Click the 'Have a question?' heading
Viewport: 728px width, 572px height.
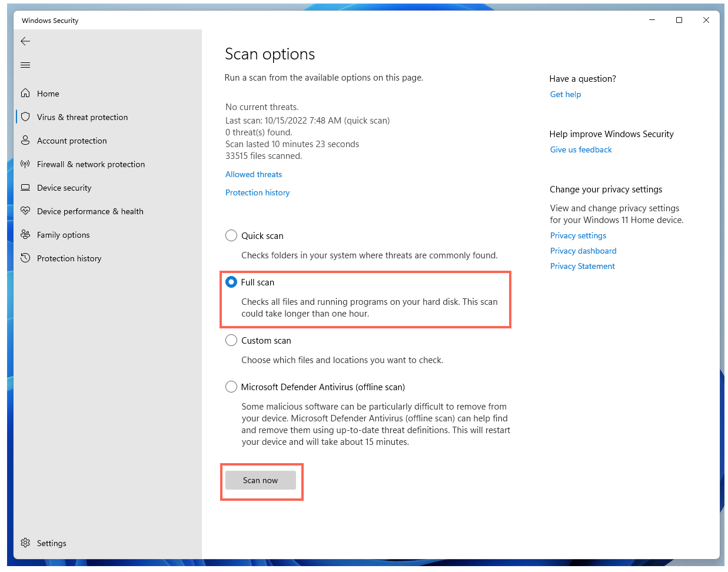point(583,79)
